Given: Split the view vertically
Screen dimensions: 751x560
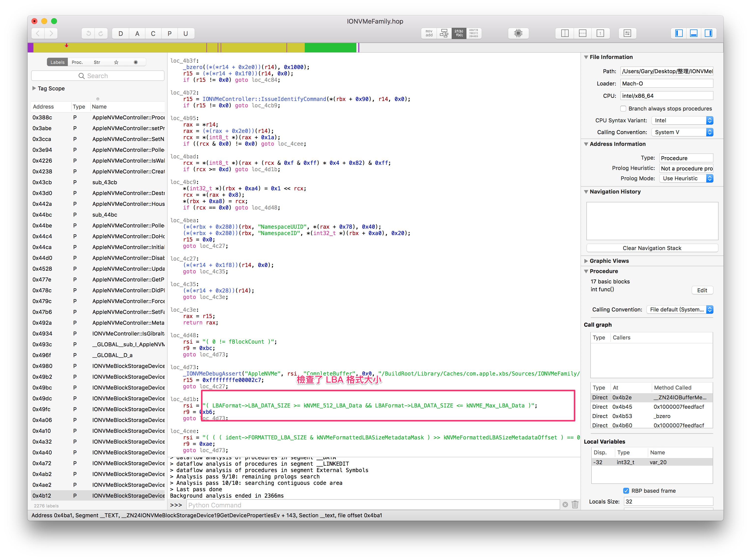Looking at the screenshot, I should point(565,33).
